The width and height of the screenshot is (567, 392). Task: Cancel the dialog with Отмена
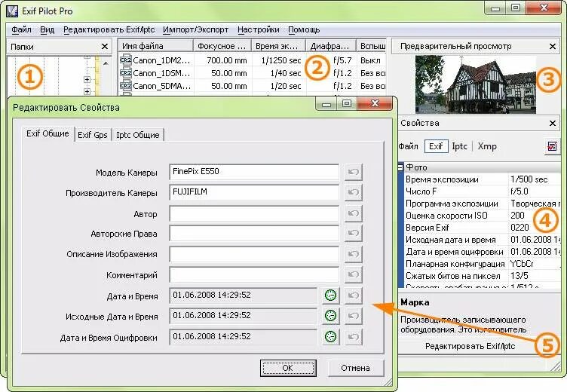pyautogui.click(x=355, y=368)
